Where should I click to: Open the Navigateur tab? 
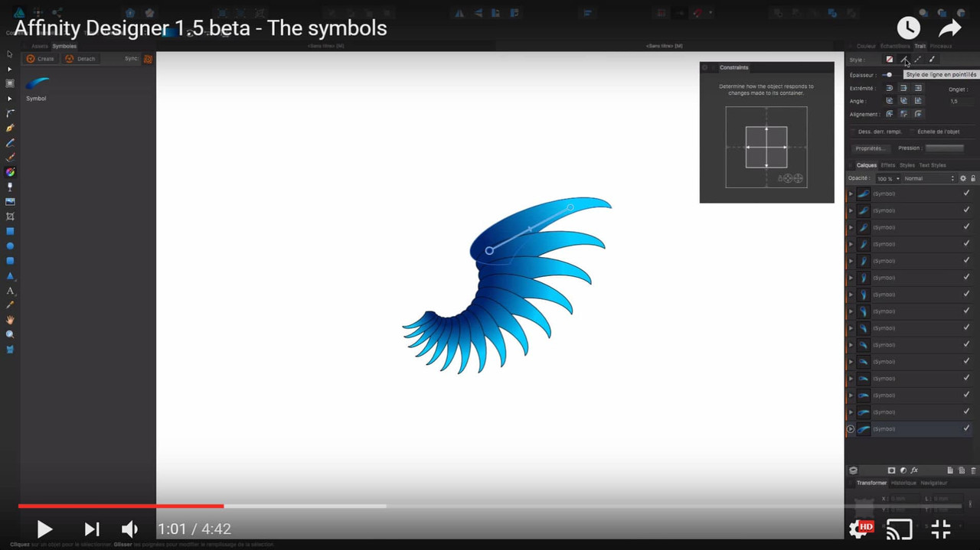(934, 483)
